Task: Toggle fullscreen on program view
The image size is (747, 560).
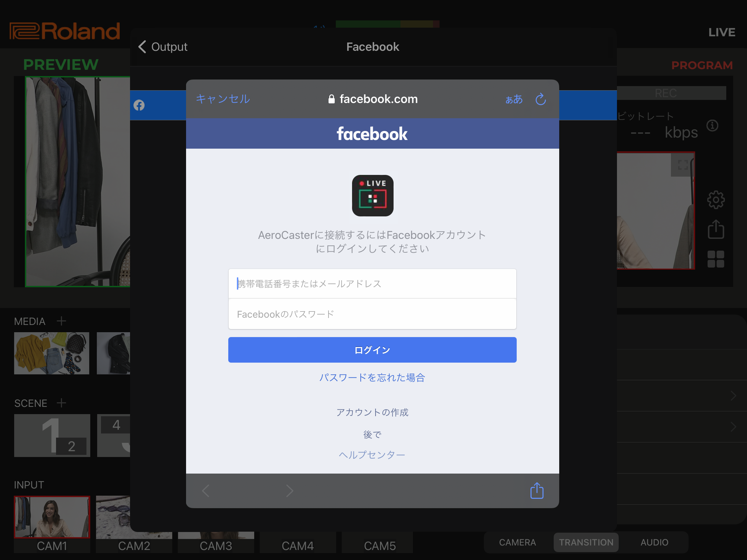Action: pos(682,165)
